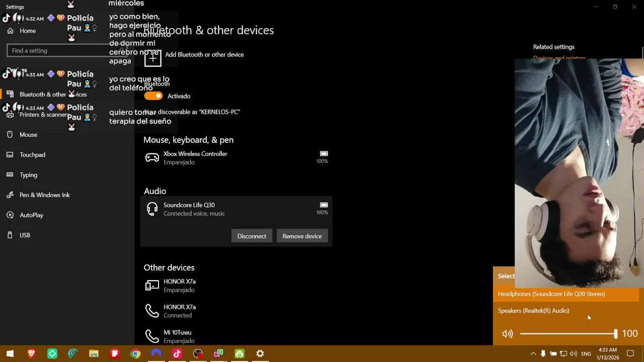
Task: Click the webcam overlay video
Action: point(579,173)
